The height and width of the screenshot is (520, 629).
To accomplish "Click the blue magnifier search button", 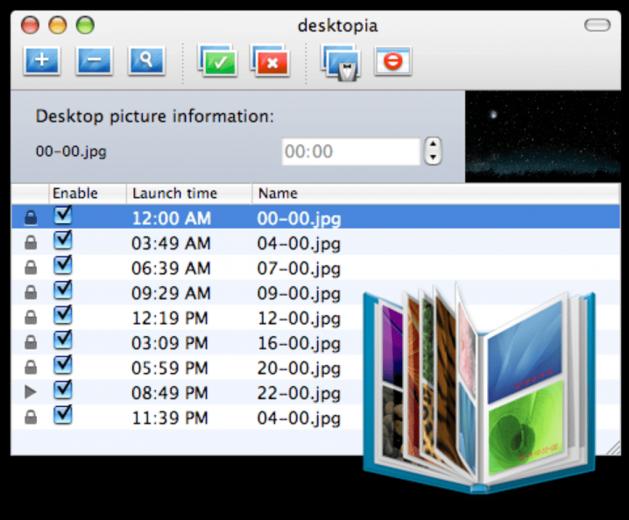I will click(x=146, y=61).
